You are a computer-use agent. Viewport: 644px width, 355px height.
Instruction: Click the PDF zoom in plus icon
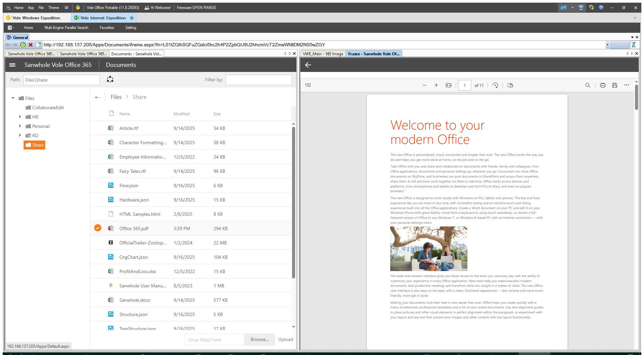436,85
